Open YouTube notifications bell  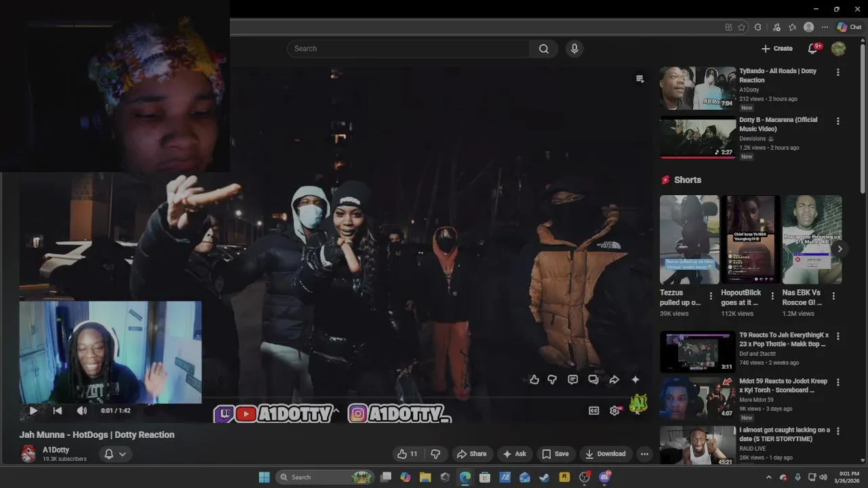click(813, 49)
